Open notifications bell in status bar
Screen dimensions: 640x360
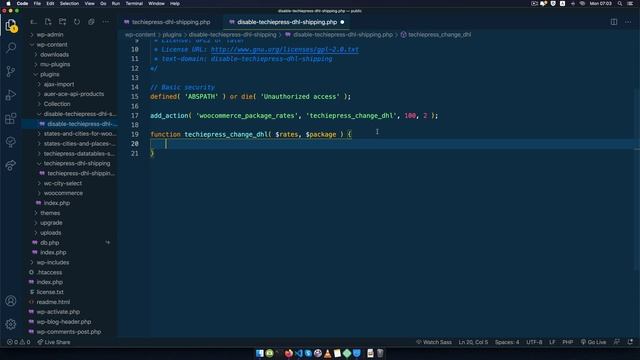pyautogui.click(x=630, y=342)
